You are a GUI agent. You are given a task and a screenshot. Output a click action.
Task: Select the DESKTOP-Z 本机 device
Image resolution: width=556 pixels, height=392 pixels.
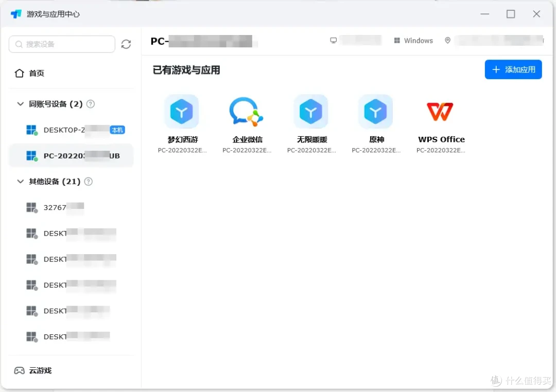[x=71, y=130]
